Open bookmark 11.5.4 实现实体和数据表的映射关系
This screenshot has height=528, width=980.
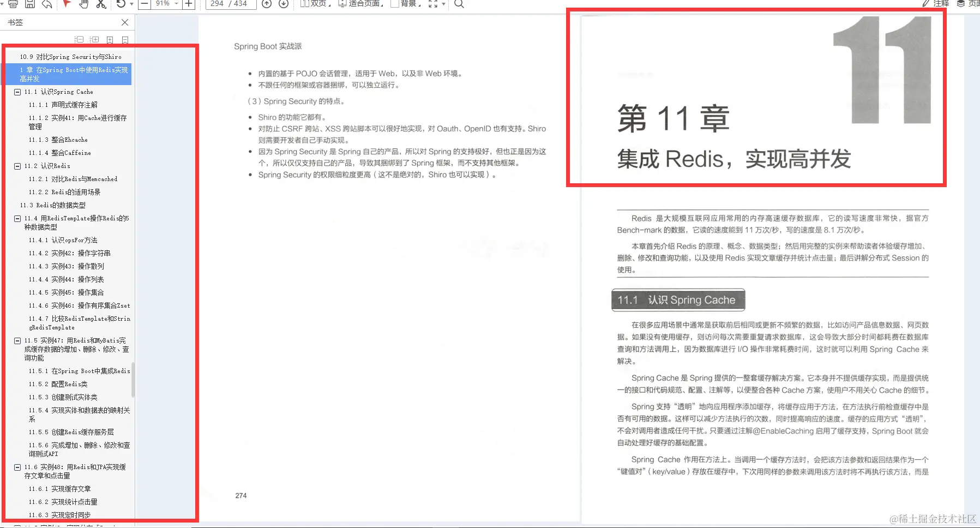(80, 415)
